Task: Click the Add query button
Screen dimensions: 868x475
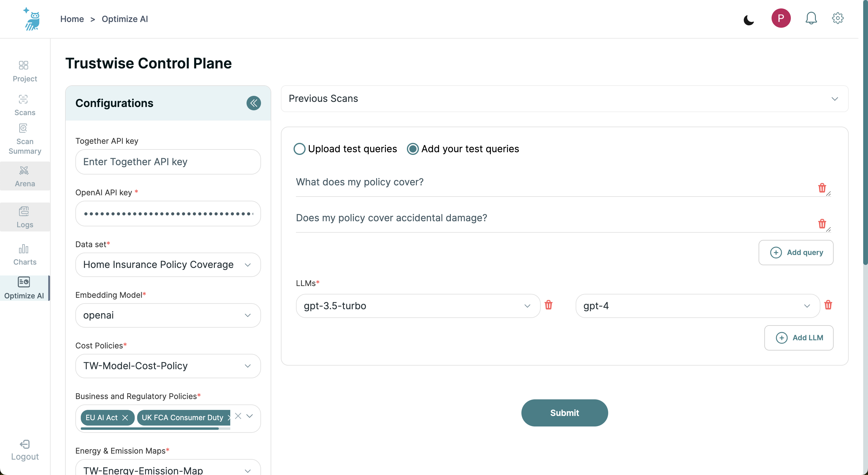Action: point(796,252)
